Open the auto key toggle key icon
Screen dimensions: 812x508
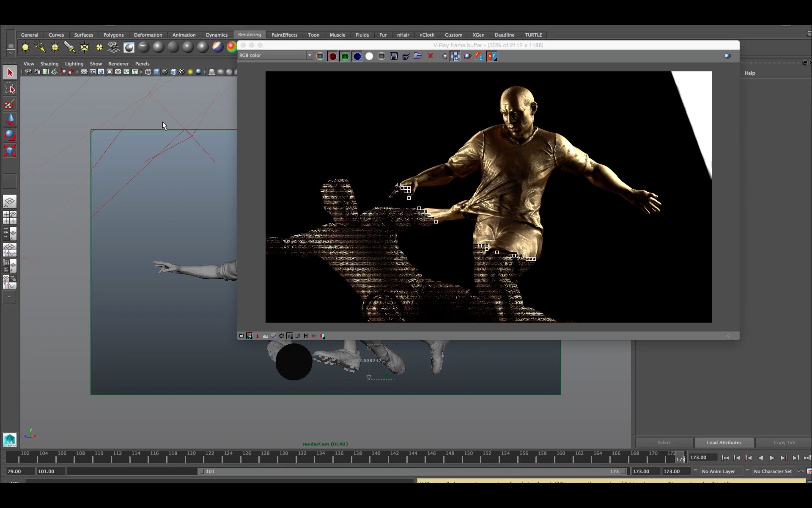[x=801, y=471]
